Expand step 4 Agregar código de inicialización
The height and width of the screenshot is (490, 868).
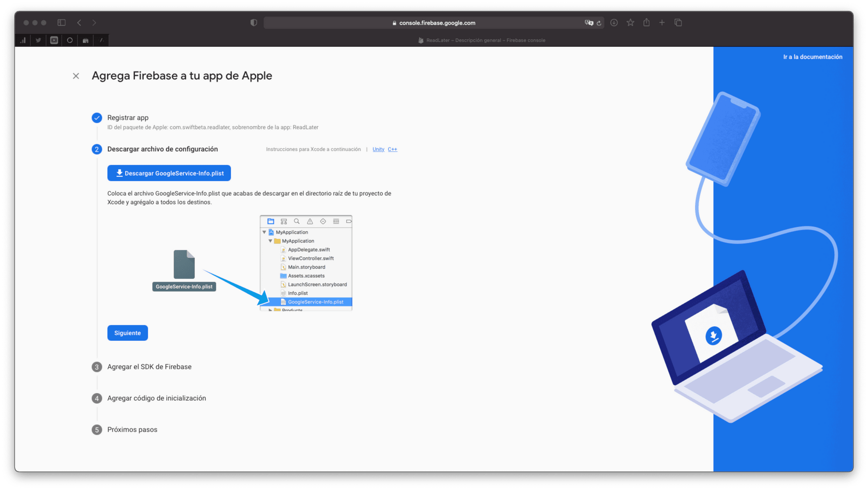[x=157, y=398]
